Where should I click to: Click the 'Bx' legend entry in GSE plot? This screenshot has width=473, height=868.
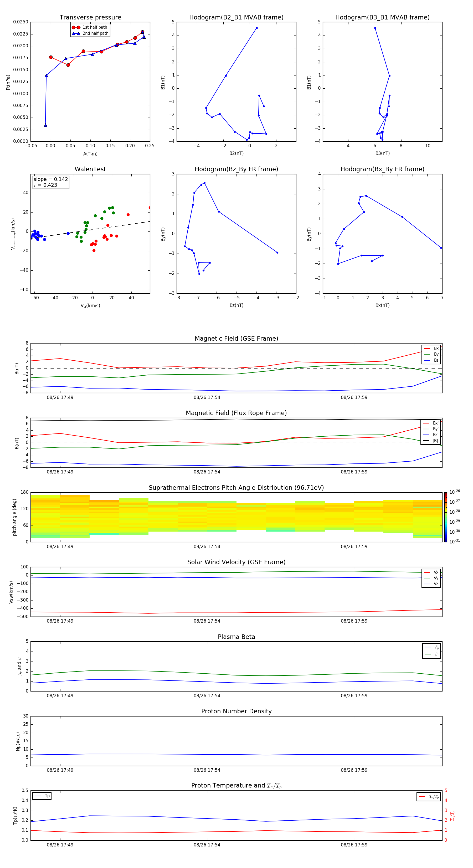point(431,349)
